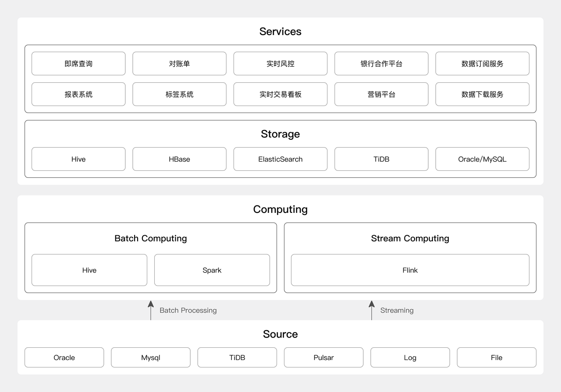Select the Spark box in Batch Computing
This screenshot has height=392, width=561.
click(212, 270)
